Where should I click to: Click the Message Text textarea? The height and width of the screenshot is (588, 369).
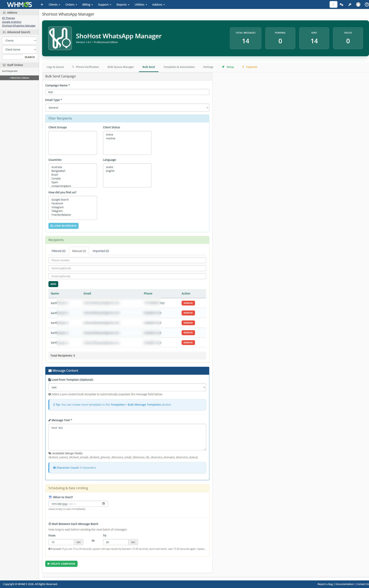(x=127, y=437)
